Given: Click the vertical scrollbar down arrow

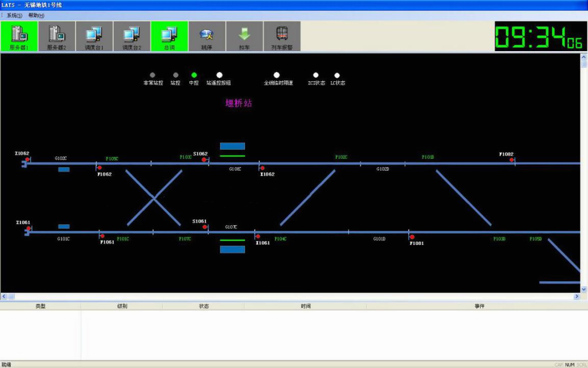Looking at the screenshot, I should [583, 289].
